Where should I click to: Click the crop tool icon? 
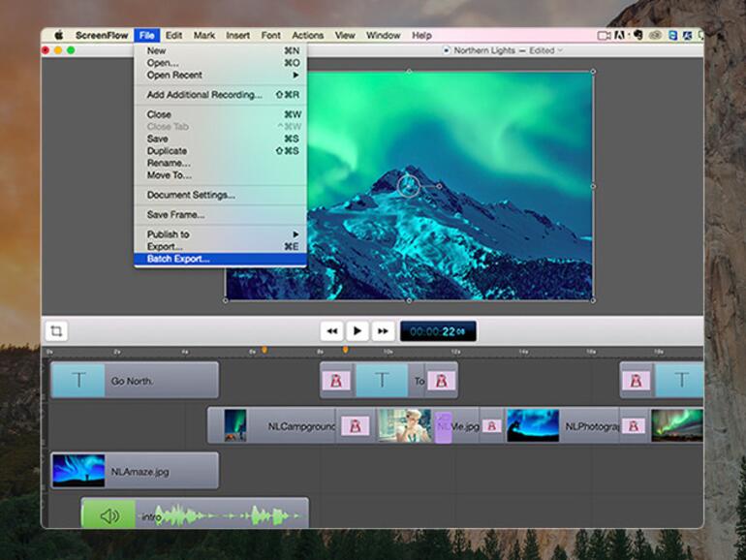(x=56, y=330)
